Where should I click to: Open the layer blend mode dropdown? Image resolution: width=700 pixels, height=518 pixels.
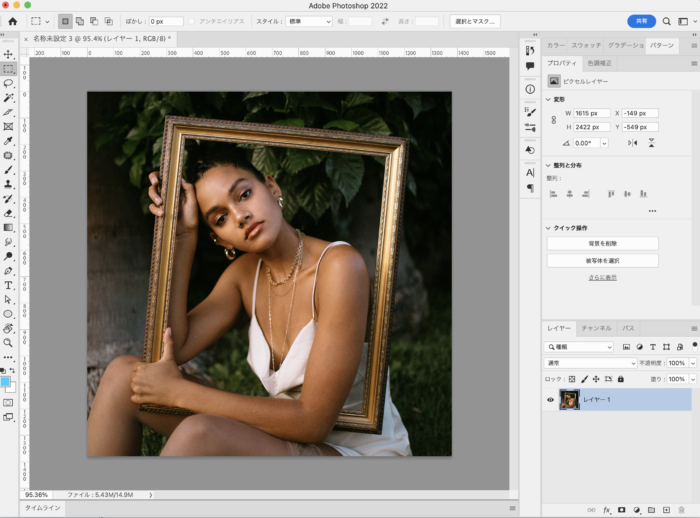pos(590,363)
